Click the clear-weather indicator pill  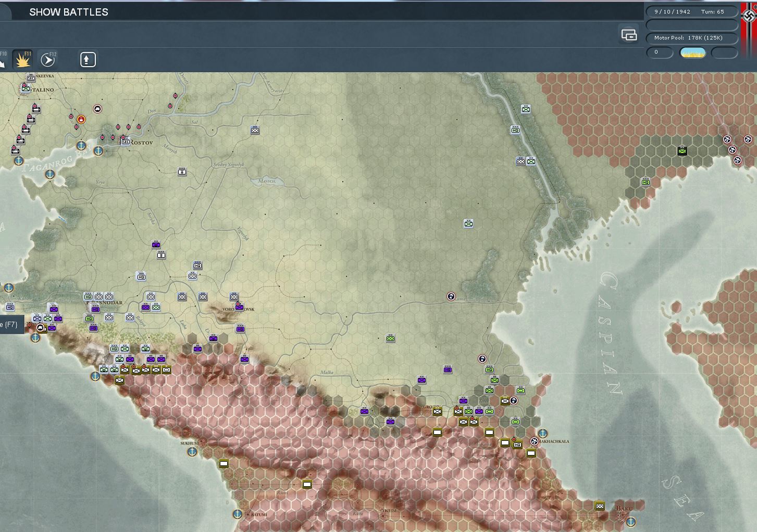pyautogui.click(x=693, y=52)
